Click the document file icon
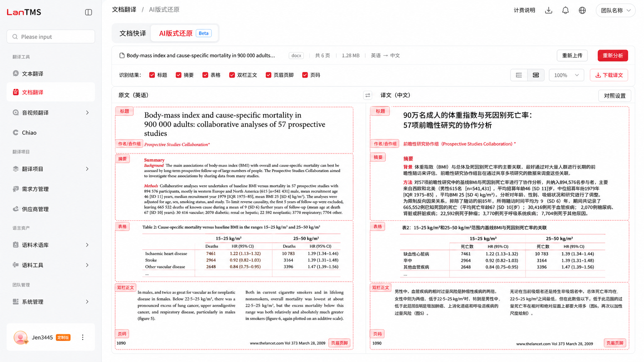Viewport: 644px width, 362px height. 122,55
